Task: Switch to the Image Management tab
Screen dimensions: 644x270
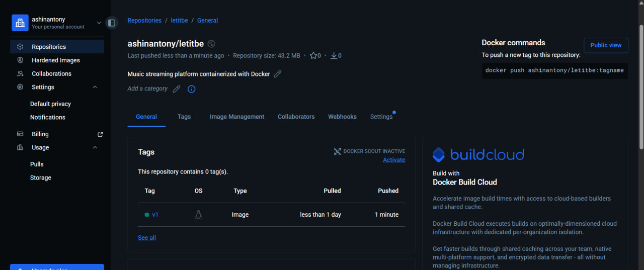Action: click(x=237, y=117)
